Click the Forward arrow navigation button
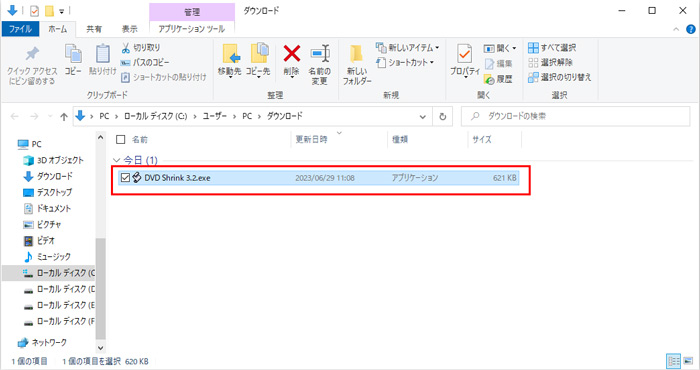The image size is (700, 370). (34, 116)
